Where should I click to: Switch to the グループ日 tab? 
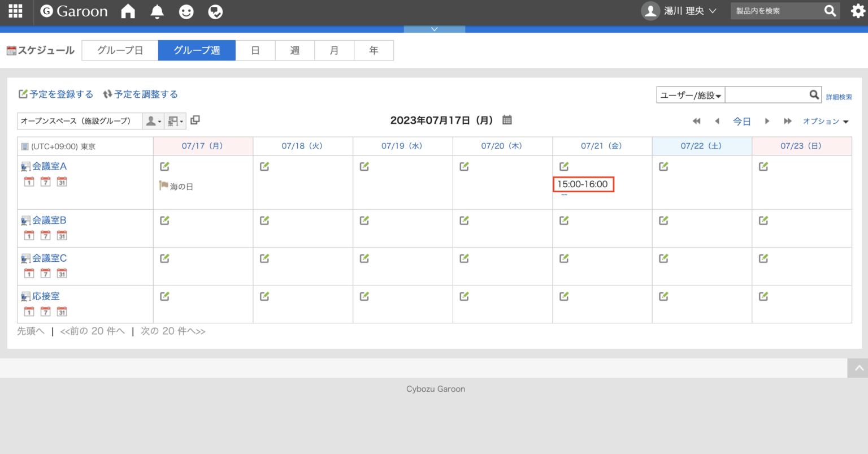120,50
